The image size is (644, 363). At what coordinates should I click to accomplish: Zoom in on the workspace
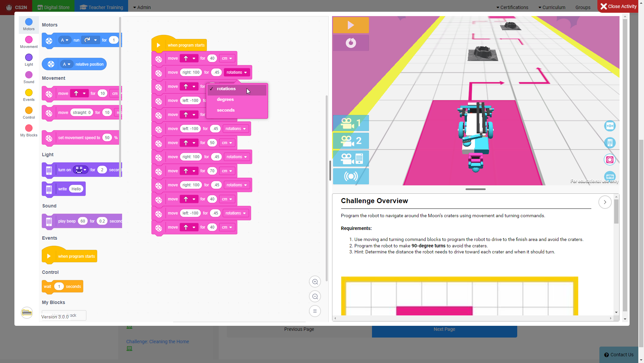coord(315,282)
